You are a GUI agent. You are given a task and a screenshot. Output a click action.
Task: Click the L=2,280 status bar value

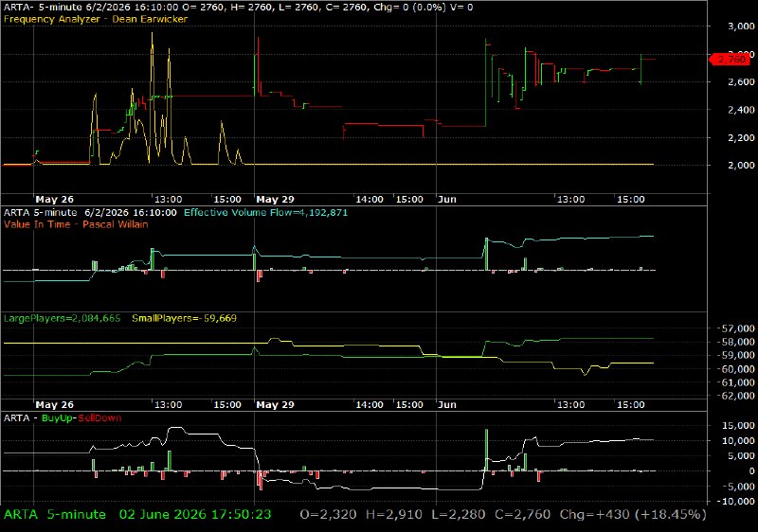pos(459,515)
